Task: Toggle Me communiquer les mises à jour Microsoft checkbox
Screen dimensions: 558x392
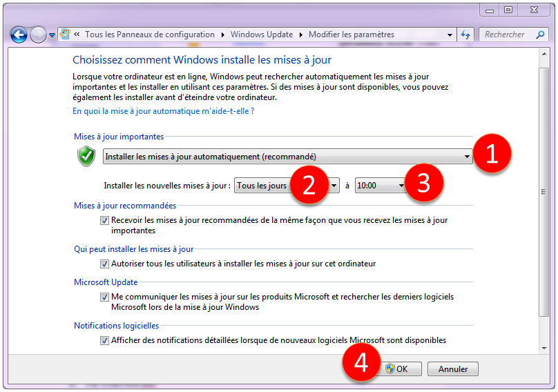Action: coord(104,297)
